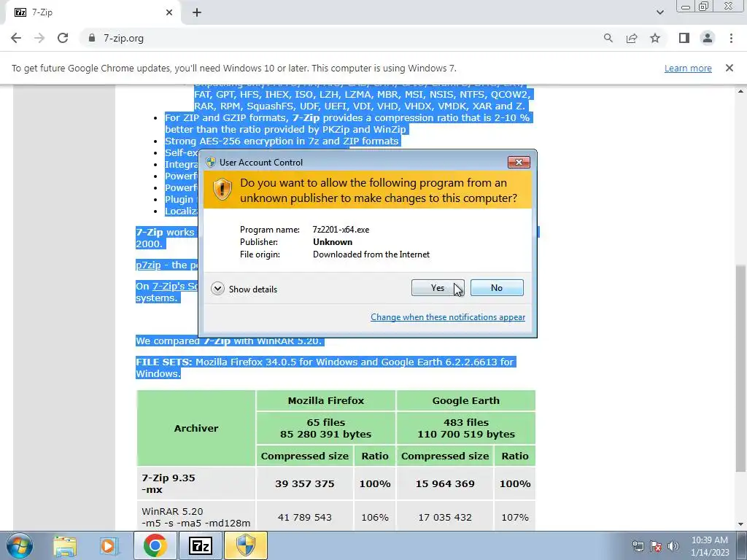This screenshot has width=747, height=560.
Task: Click the address bar showing 7-zip.org
Action: 343,38
